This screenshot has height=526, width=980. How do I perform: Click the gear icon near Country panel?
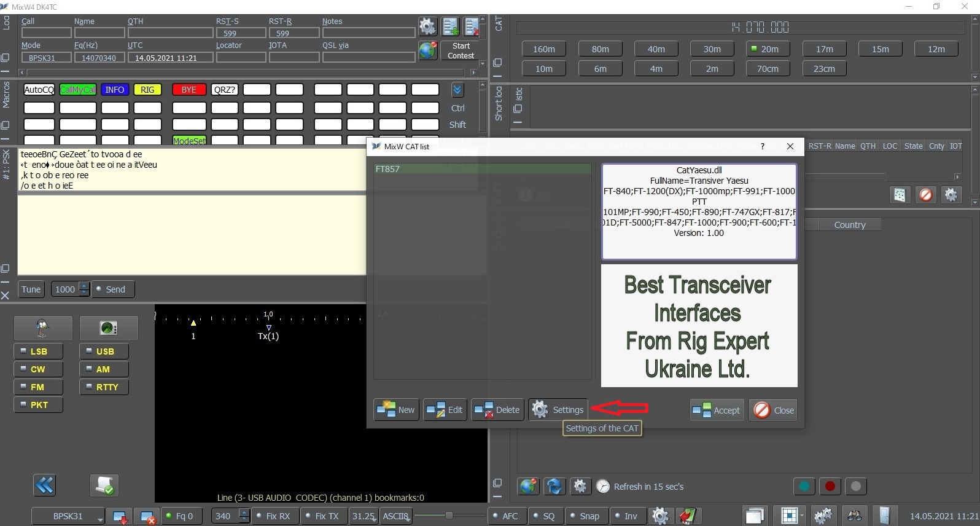point(951,195)
